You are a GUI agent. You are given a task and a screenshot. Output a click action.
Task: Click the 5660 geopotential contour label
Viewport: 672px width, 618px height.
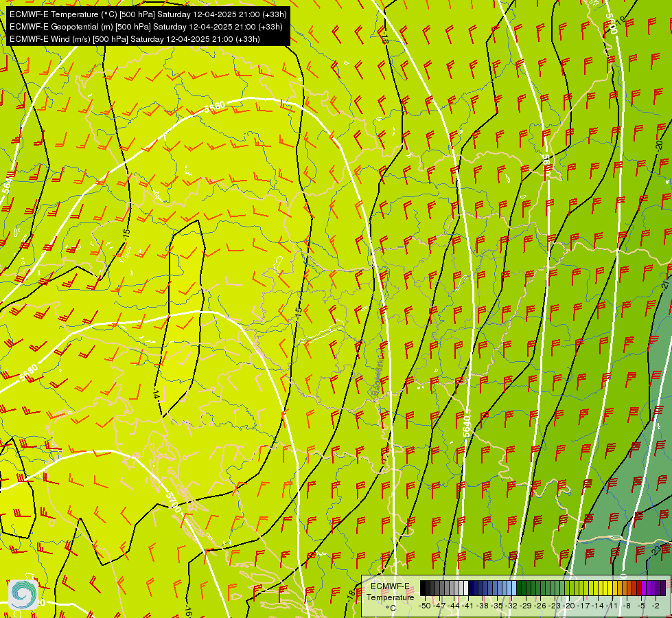(x=215, y=107)
